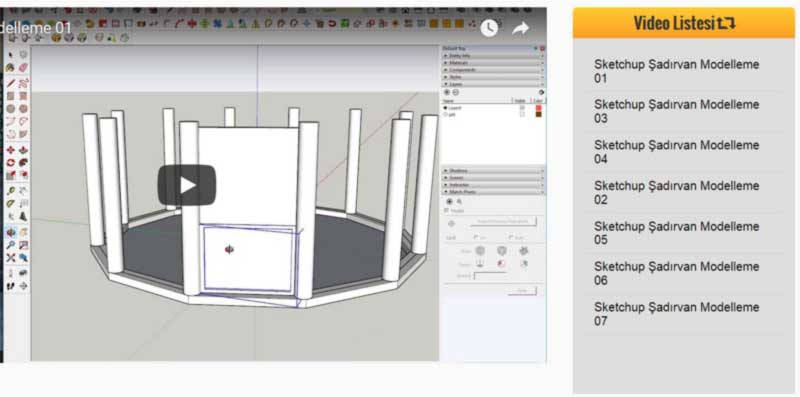Expand the Styles tray panel

[x=493, y=77]
